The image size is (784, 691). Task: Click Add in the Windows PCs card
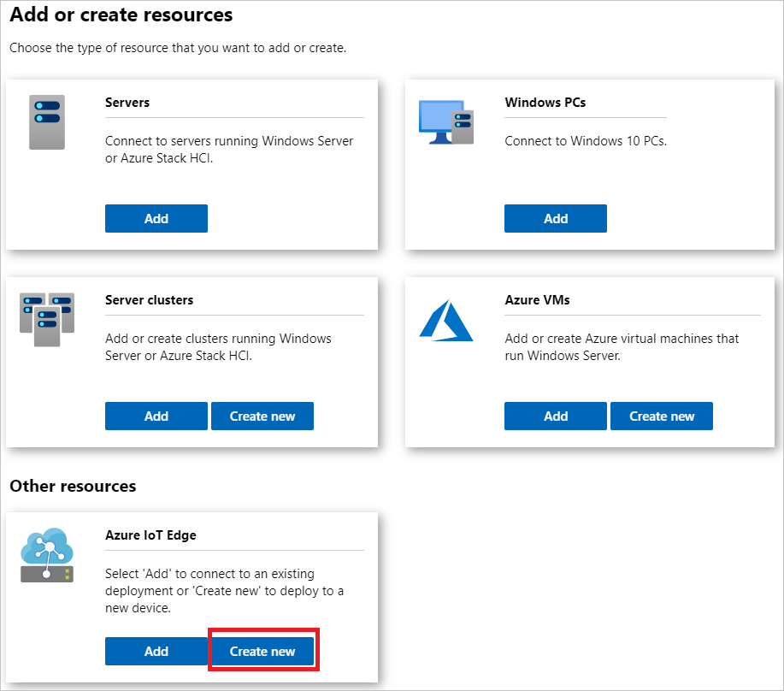pyautogui.click(x=555, y=218)
